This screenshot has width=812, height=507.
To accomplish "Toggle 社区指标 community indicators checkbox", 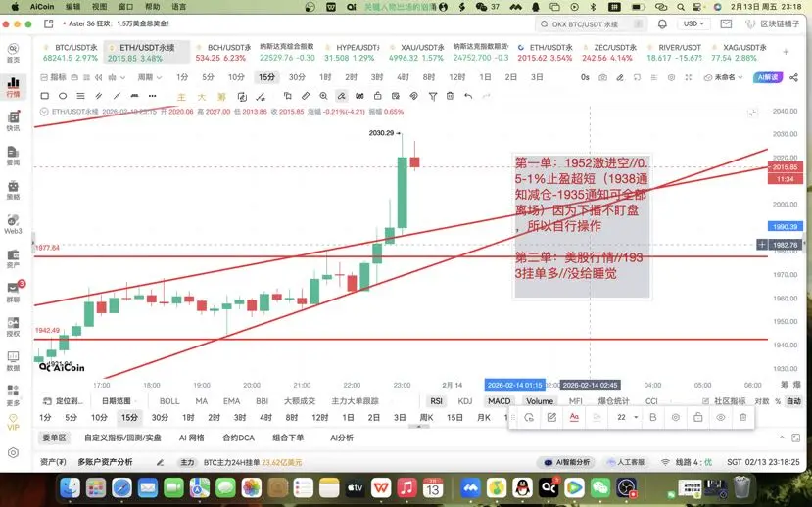I will pyautogui.click(x=705, y=401).
